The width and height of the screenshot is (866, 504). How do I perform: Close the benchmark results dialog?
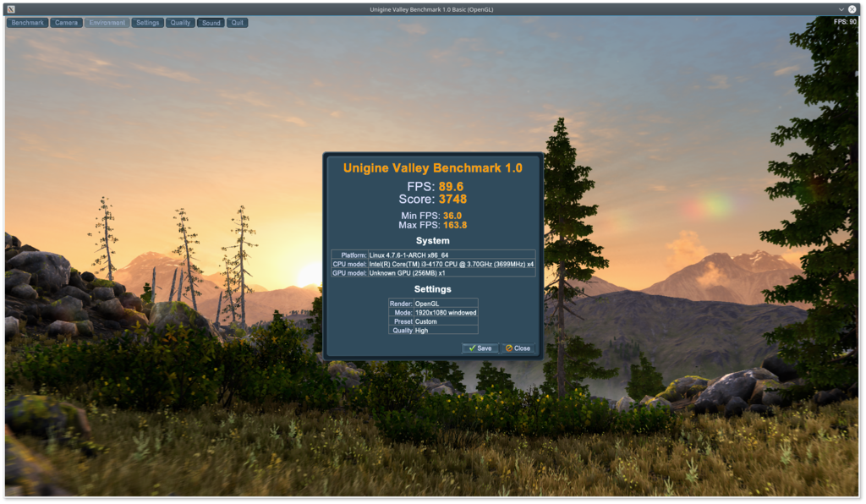tap(518, 348)
